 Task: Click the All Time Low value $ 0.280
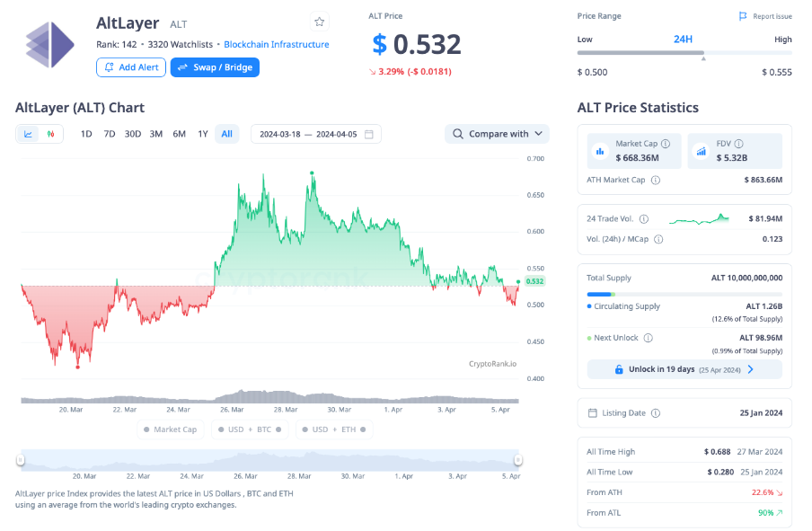[720, 472]
